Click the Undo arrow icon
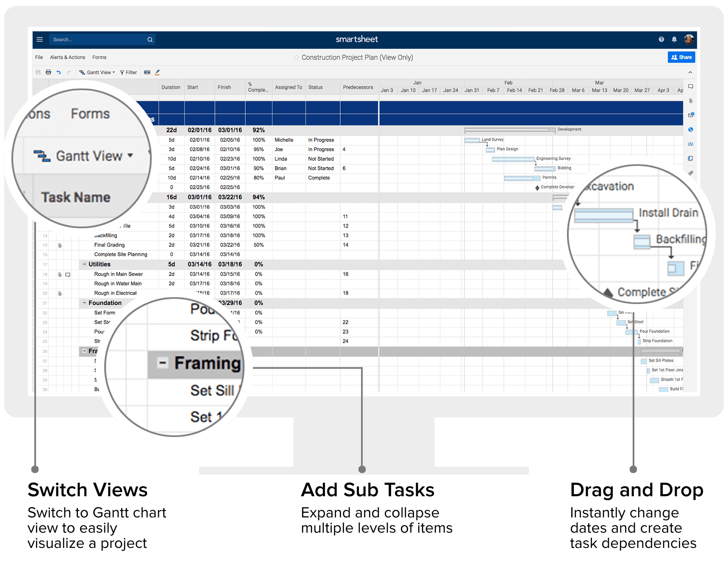 [x=58, y=72]
